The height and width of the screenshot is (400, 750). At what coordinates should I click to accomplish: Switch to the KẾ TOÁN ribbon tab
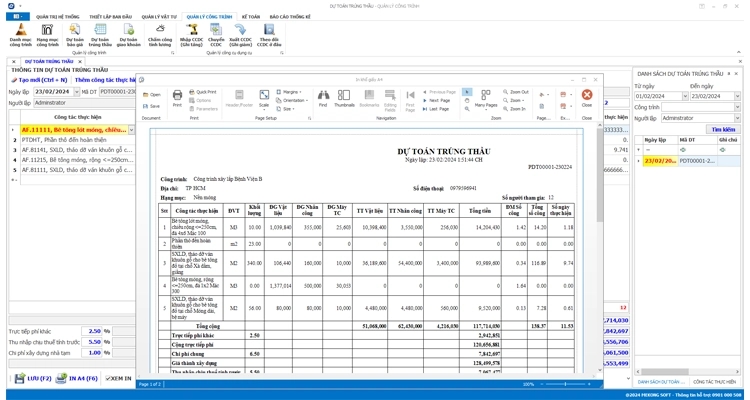coord(250,16)
